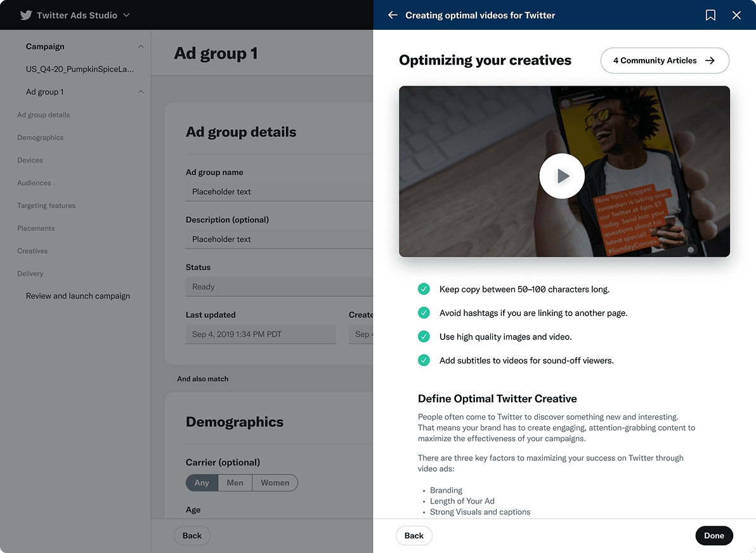Select the Women carrier option
The width and height of the screenshot is (756, 553).
[275, 483]
